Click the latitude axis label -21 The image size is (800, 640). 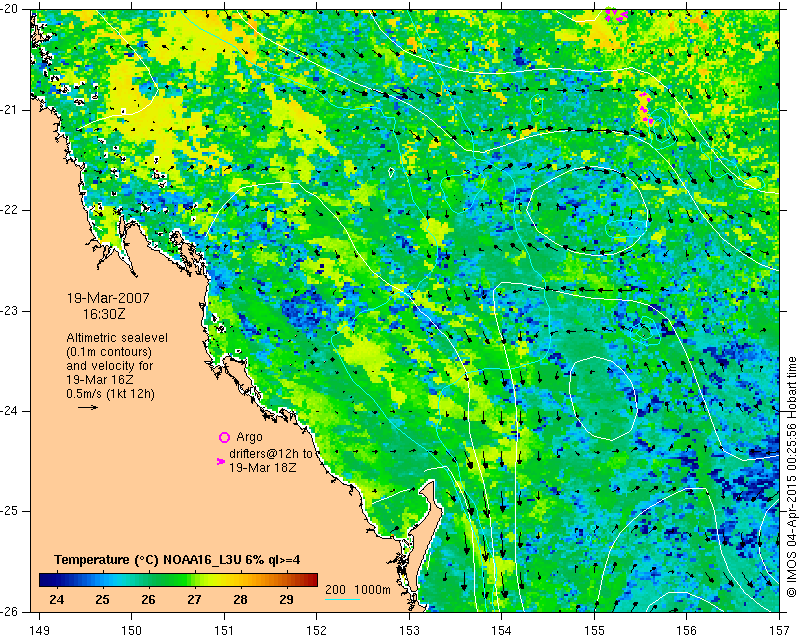click(x=10, y=110)
